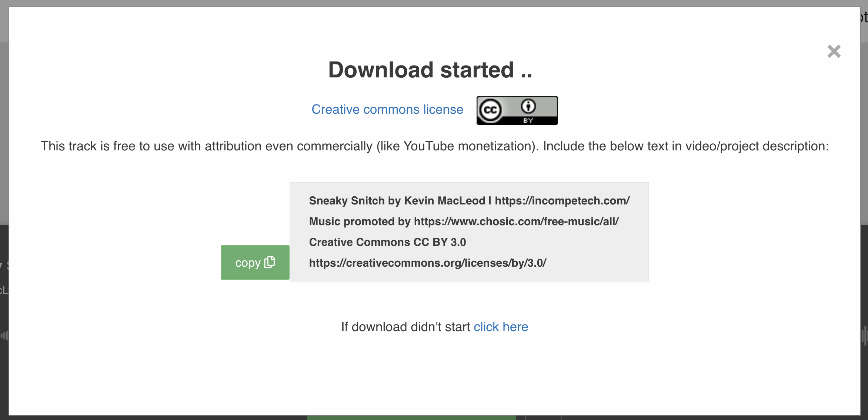Click the CC BY license badge
This screenshot has height=420, width=868.
click(517, 110)
